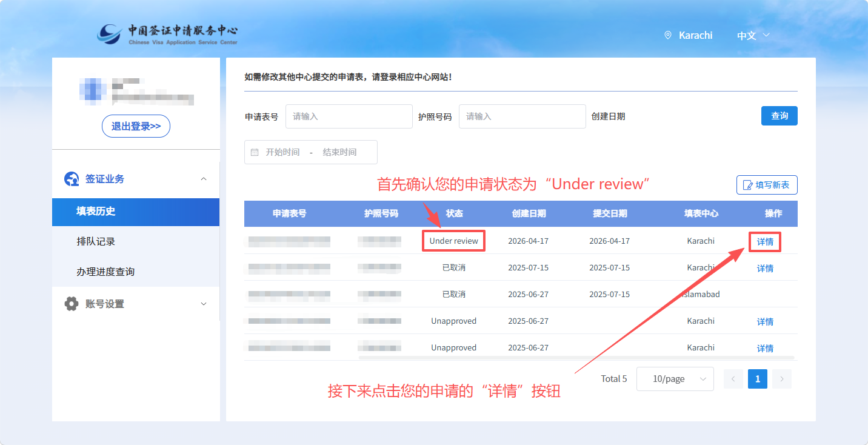Image resolution: width=868 pixels, height=445 pixels.
Task: Click the Chinese Visa Application Service Center logo
Action: click(x=167, y=34)
